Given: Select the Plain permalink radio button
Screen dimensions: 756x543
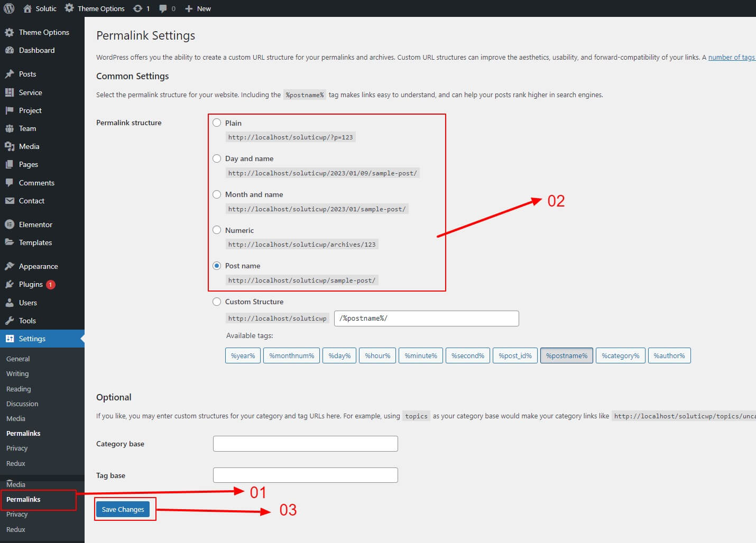Looking at the screenshot, I should [217, 123].
